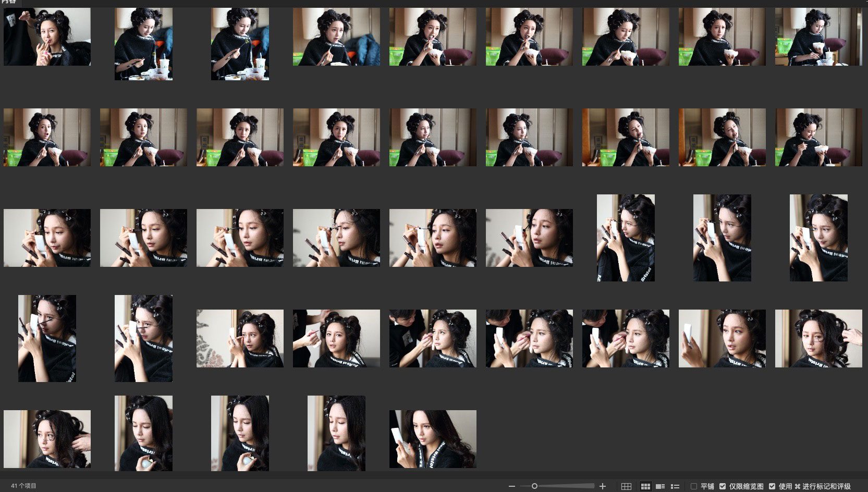Select last thumbnail with long-haired woman holding phone
The height and width of the screenshot is (492, 868).
[x=433, y=439]
